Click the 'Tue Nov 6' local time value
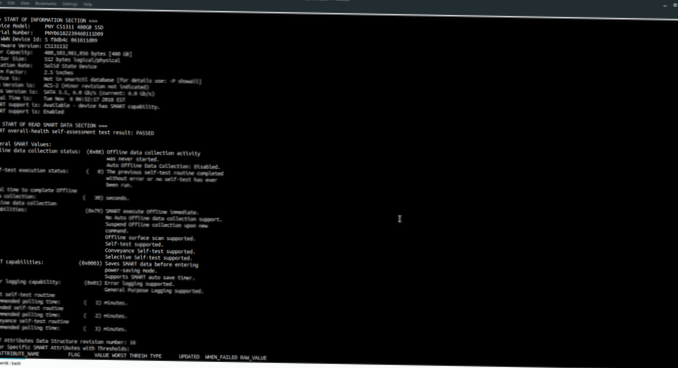The height and width of the screenshot is (368, 678). click(84, 99)
